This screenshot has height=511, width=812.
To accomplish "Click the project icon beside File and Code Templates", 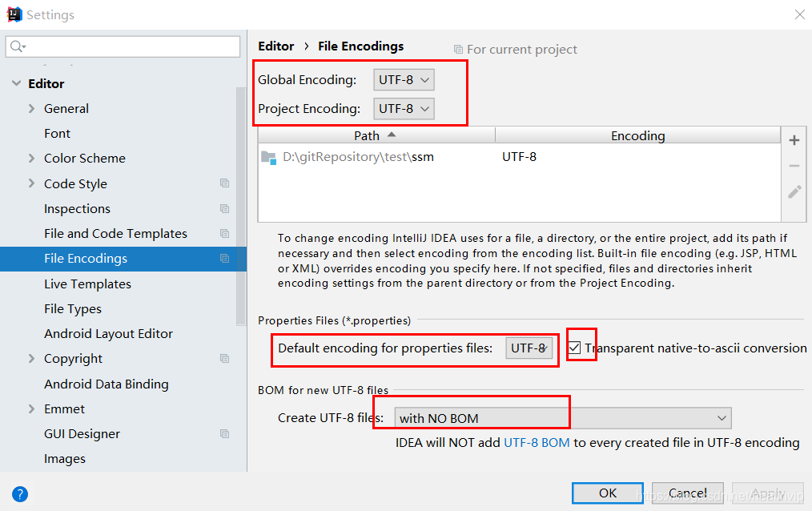I will coord(224,234).
